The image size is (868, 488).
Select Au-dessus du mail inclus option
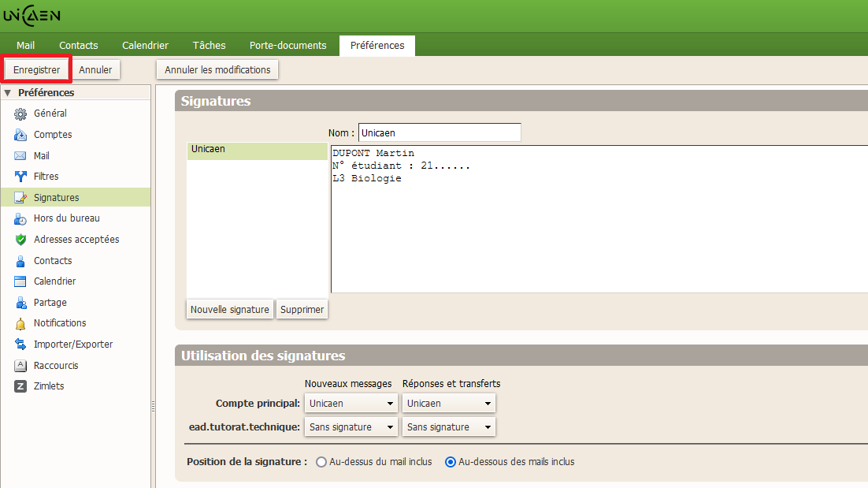click(321, 462)
